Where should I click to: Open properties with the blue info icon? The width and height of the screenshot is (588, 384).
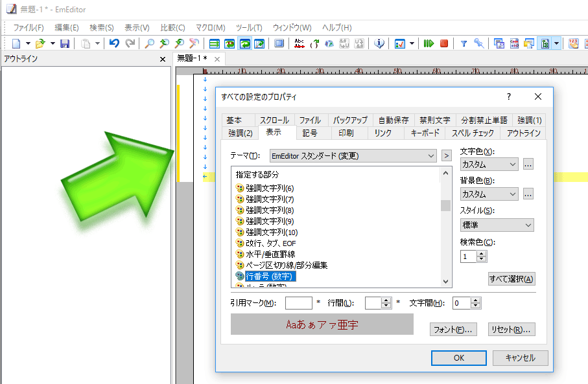379,43
